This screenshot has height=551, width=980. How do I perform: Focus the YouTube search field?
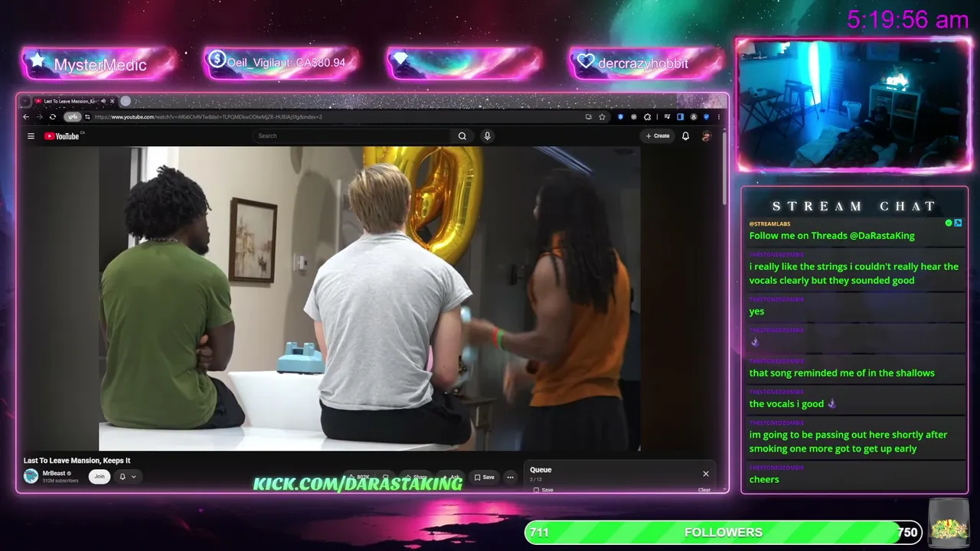pos(352,136)
